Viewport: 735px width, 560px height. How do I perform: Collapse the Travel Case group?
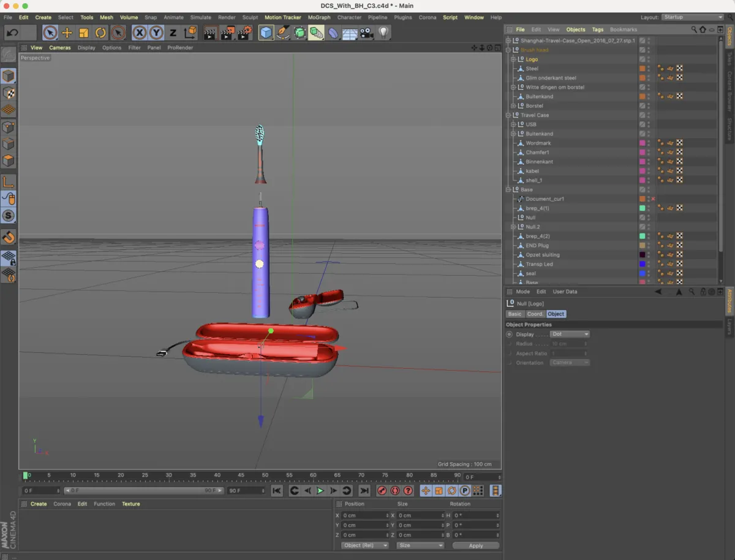point(508,115)
